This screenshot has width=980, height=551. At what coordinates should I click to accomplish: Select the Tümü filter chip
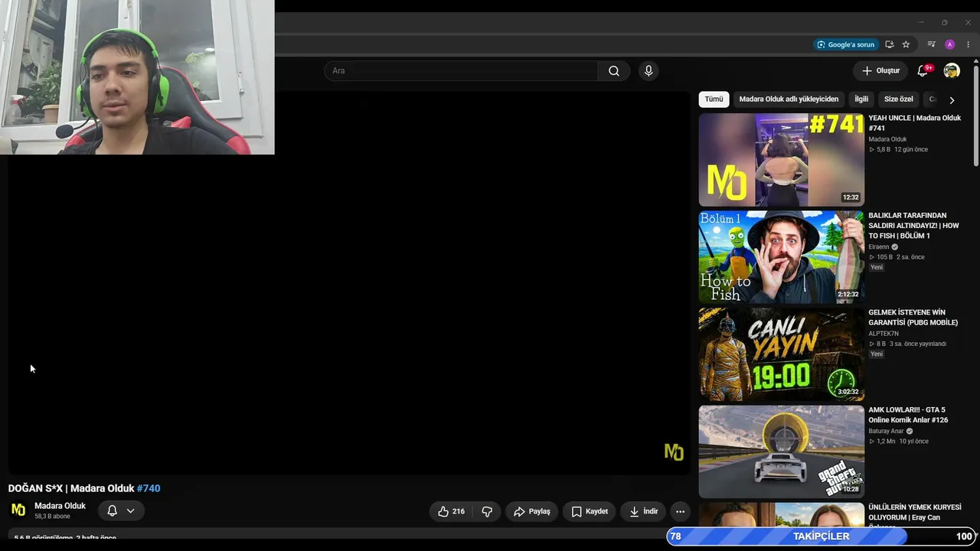714,99
